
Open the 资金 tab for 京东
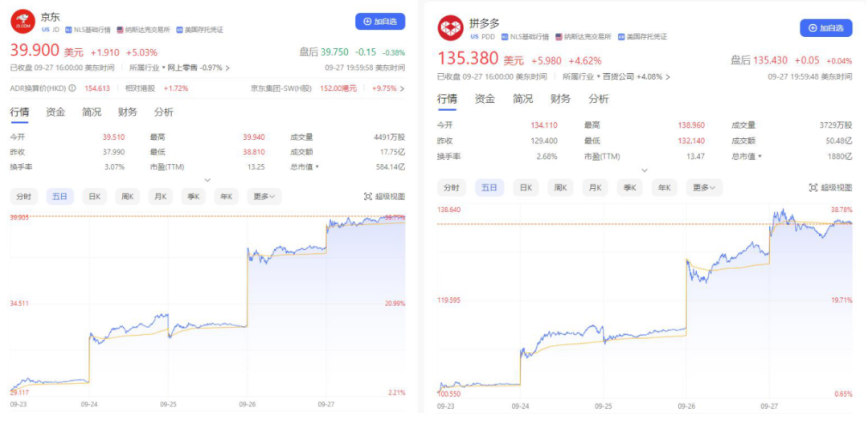[55, 112]
